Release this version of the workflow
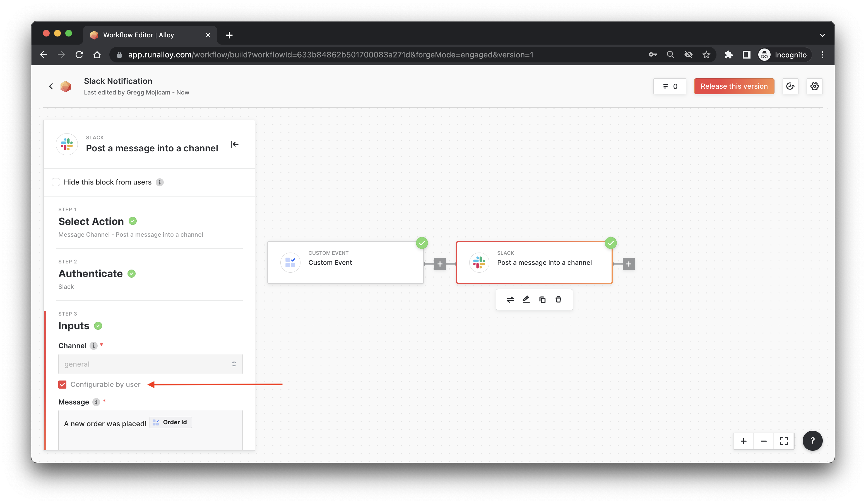 coord(734,86)
